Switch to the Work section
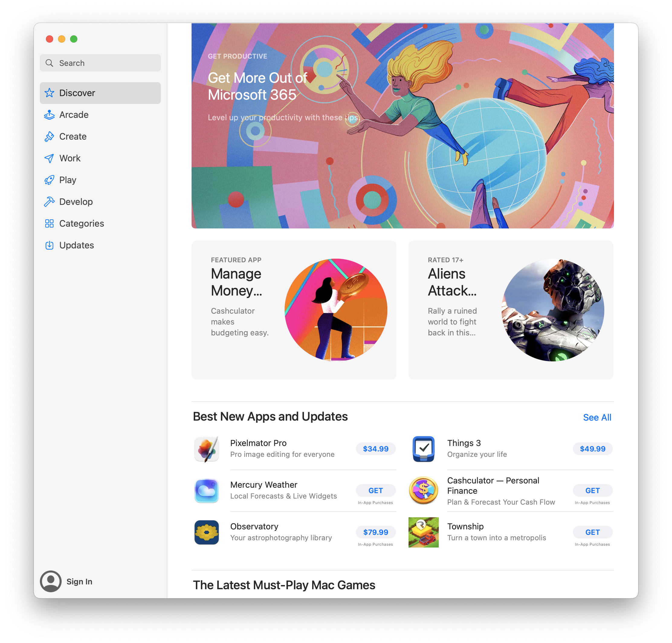Screen dimensions: 672x643 [x=100, y=158]
